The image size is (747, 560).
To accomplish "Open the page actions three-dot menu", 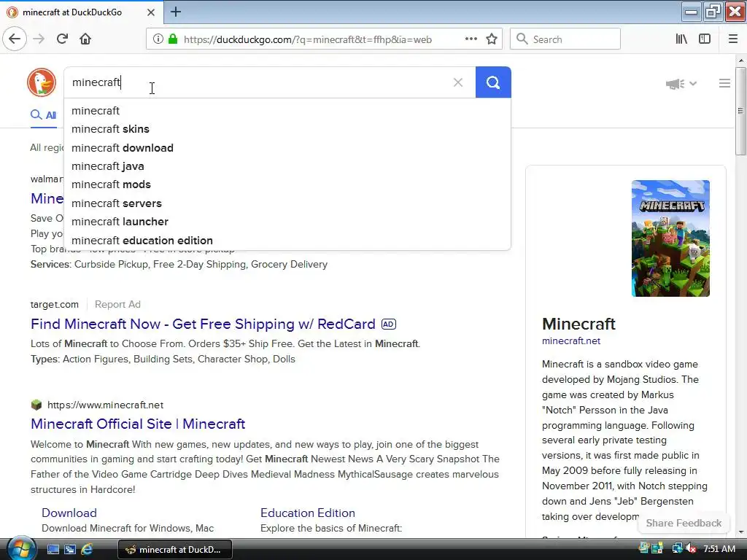I will pos(471,39).
